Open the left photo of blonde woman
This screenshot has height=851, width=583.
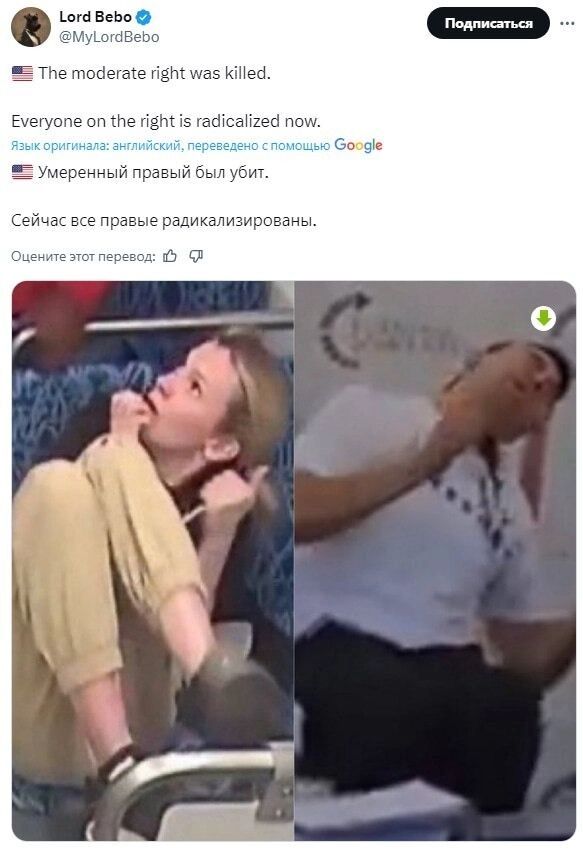[153, 561]
